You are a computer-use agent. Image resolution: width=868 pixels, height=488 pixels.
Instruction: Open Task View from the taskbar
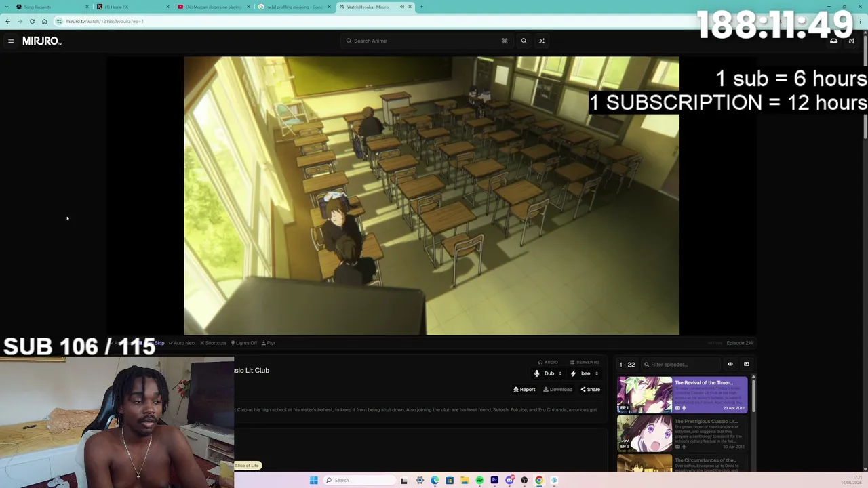coord(403,481)
